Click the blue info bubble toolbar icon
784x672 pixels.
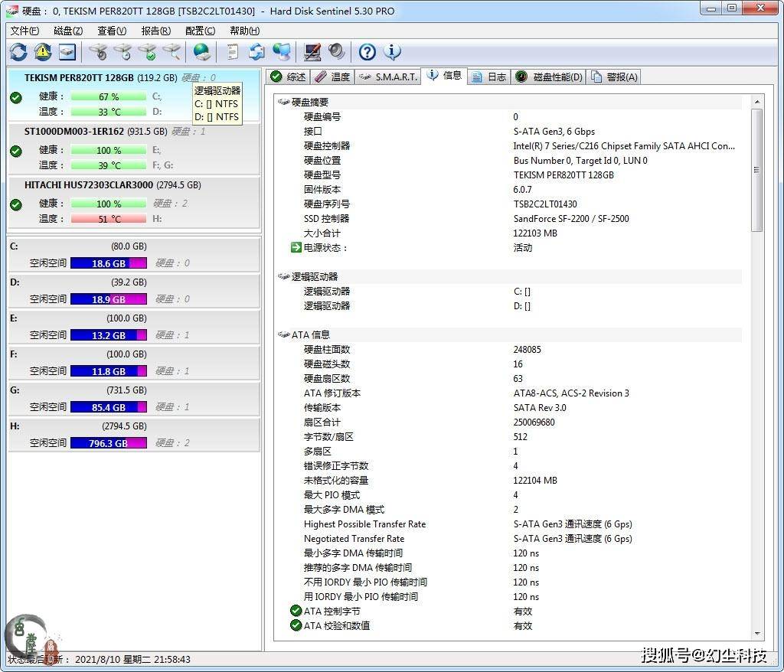[x=392, y=52]
